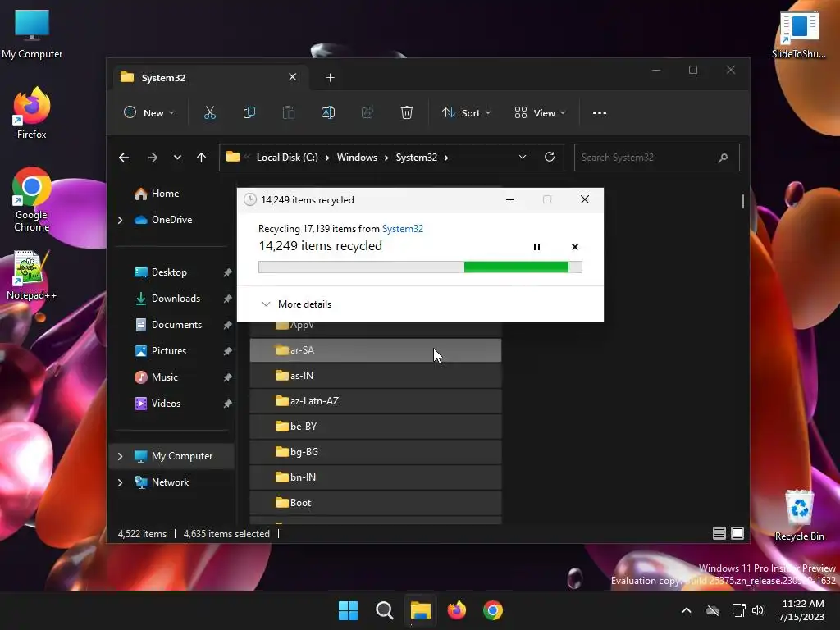Open the Recycle Bin desktop icon

click(x=799, y=515)
